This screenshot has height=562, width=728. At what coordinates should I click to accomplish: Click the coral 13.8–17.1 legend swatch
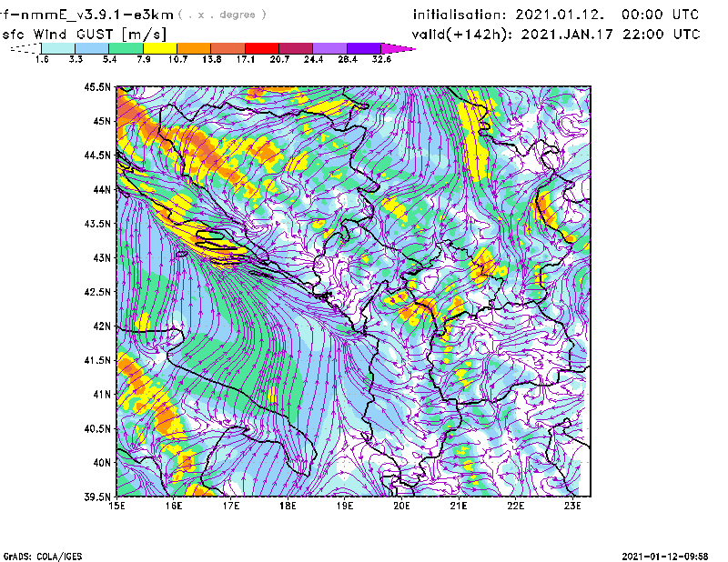coord(228,48)
